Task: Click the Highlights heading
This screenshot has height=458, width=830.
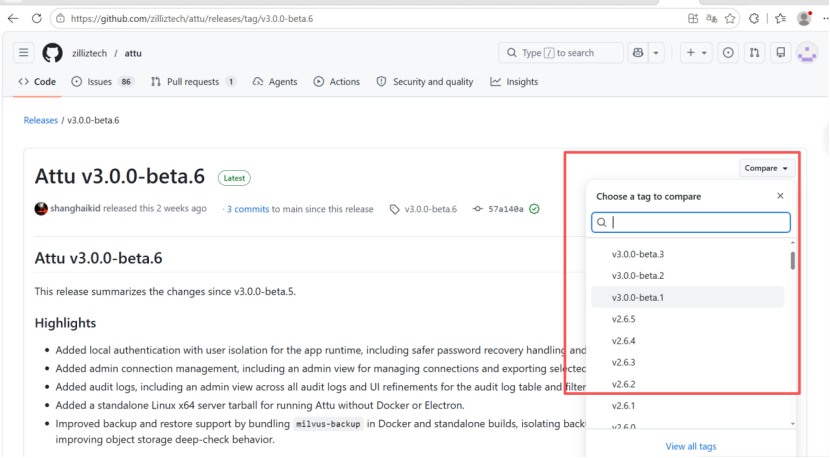Action: (65, 323)
